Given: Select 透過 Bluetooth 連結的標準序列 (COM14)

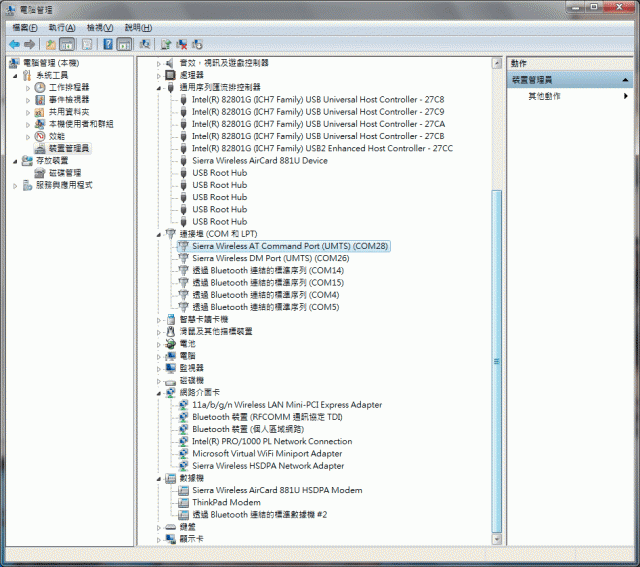Looking at the screenshot, I should pos(268,271).
